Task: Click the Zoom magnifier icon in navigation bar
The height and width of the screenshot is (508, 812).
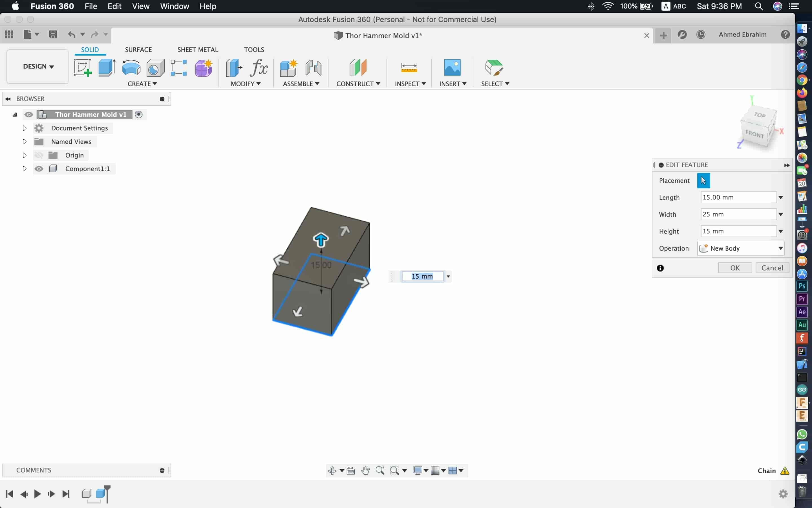Action: pyautogui.click(x=380, y=470)
